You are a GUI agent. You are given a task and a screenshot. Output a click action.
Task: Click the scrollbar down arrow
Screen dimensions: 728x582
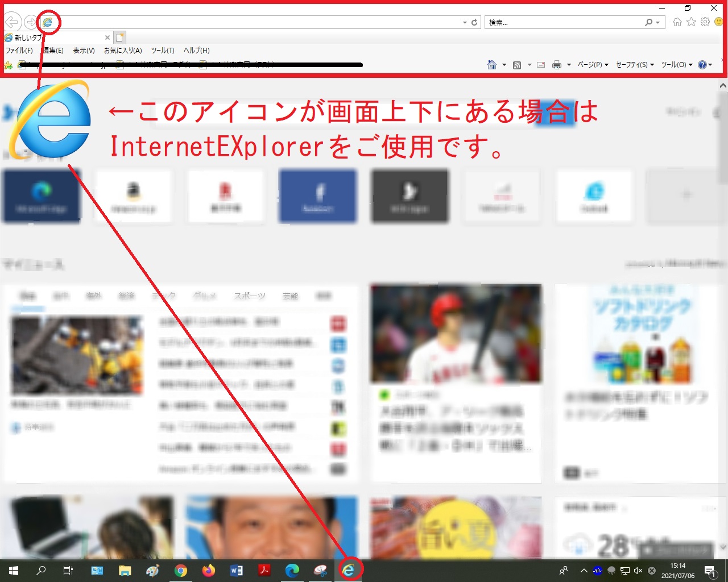[x=723, y=547]
